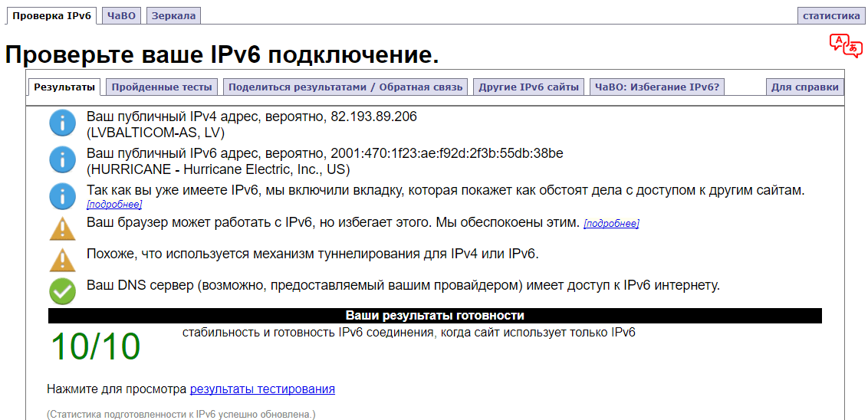The image size is (868, 420).
Task: Open the 'Зеркала' top tab
Action: click(173, 16)
